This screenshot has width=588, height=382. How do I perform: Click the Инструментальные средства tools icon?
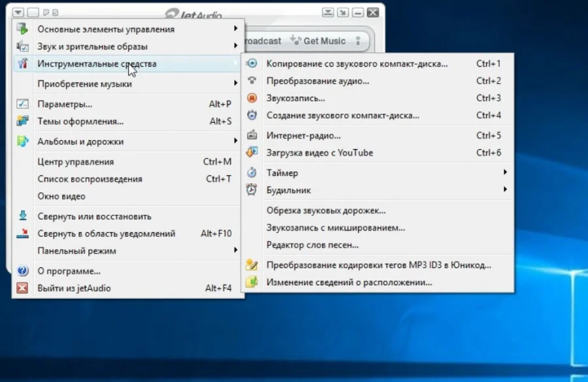23,63
